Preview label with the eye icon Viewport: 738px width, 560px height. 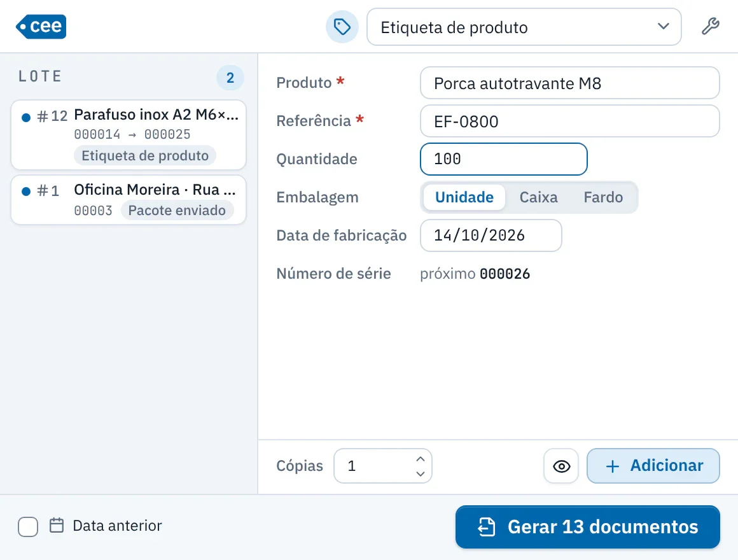pyautogui.click(x=562, y=466)
